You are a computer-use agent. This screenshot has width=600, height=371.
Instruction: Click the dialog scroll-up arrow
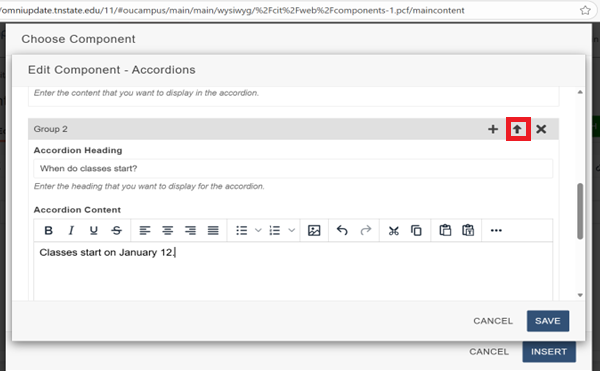coord(580,92)
